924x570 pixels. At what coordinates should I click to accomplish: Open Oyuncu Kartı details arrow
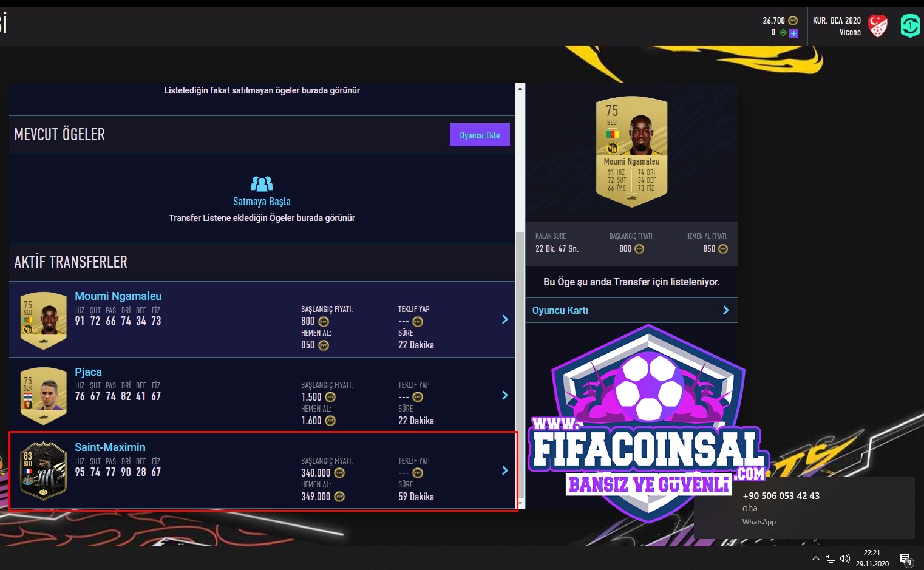coord(725,310)
